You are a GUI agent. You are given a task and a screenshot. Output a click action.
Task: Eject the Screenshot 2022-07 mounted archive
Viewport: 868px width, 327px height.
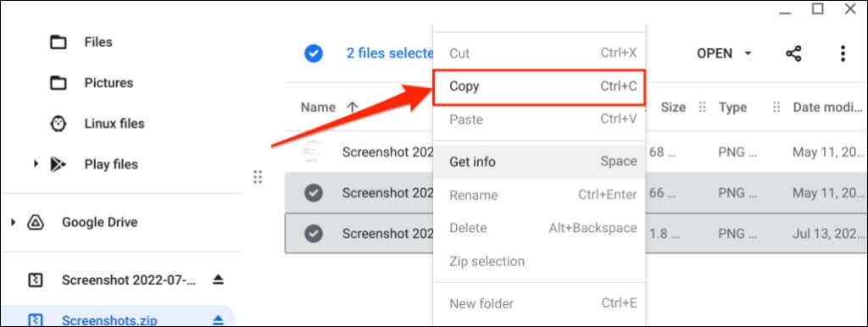click(x=218, y=280)
